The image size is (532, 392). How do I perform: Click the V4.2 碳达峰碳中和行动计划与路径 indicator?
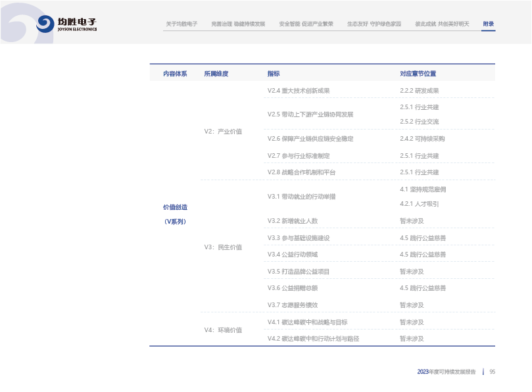point(313,339)
